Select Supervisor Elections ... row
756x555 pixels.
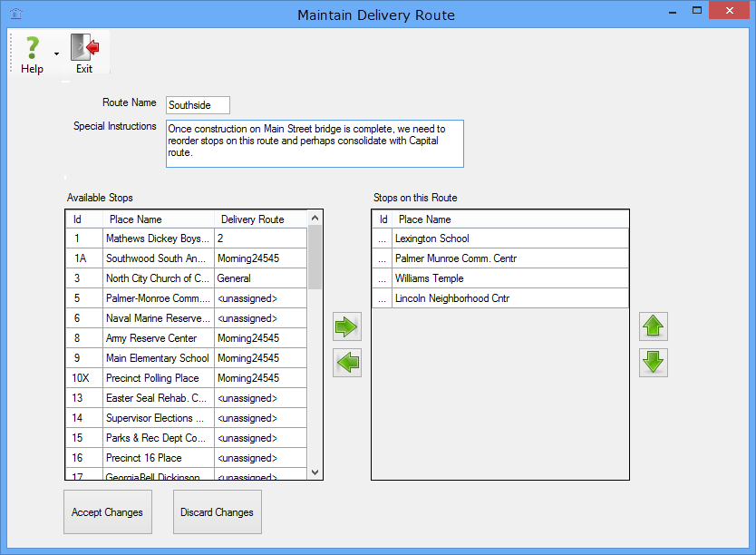click(186, 418)
